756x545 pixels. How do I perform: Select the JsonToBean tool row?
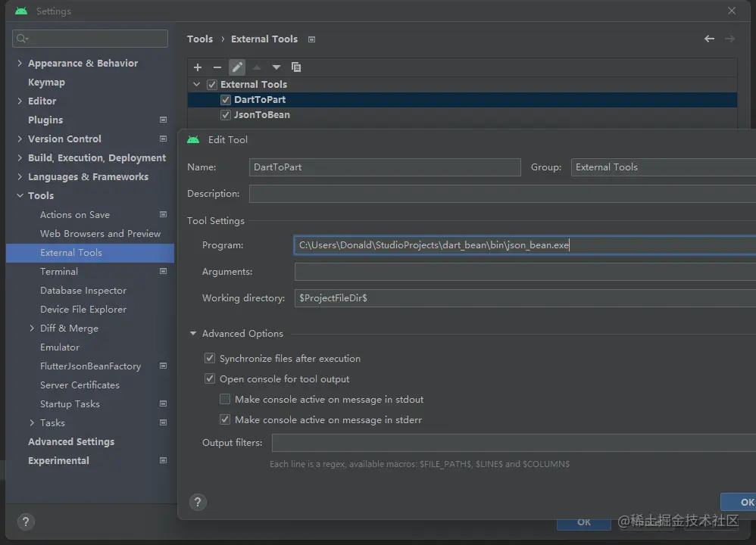[462, 115]
